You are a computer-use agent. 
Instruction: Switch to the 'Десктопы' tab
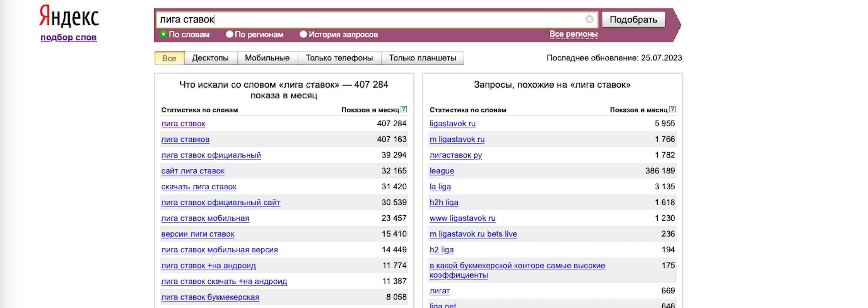[x=211, y=58]
